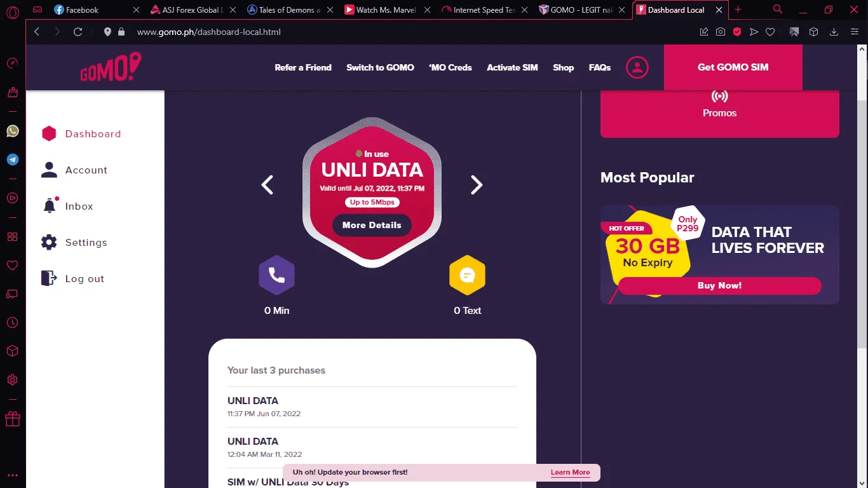The image size is (868, 488).
Task: Open the shopping bag icon in Opera sidebar
Action: pos(12,92)
